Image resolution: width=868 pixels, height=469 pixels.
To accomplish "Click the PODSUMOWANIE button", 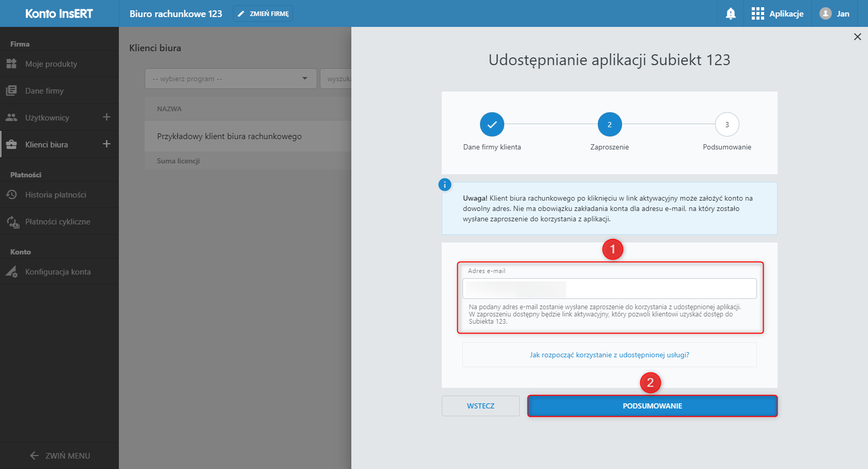I will click(652, 406).
